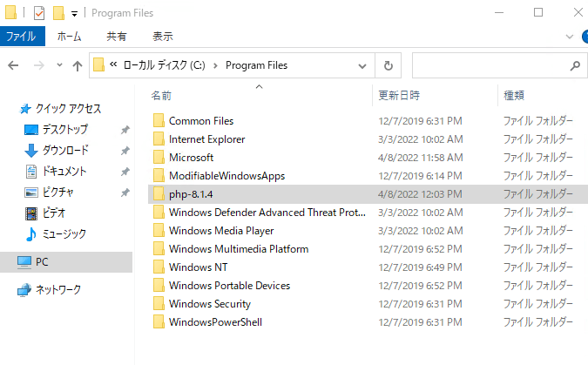Click the search magnifier icon

pos(575,66)
